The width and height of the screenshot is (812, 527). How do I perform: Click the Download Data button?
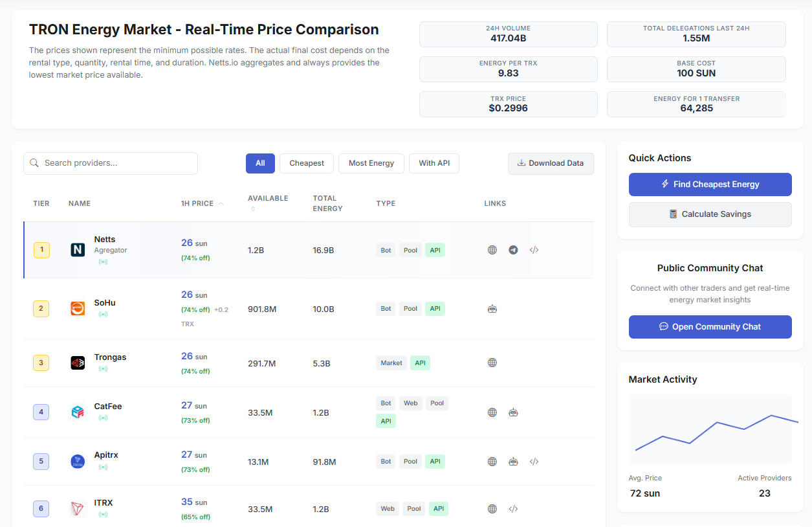click(551, 163)
